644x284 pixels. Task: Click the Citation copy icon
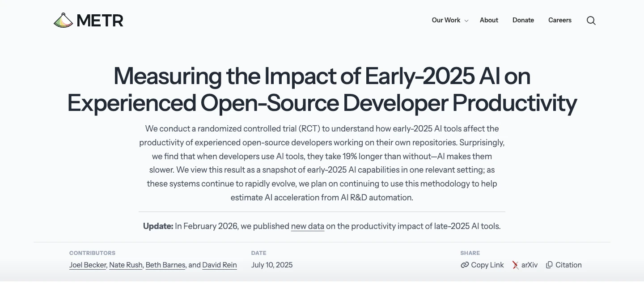point(549,265)
